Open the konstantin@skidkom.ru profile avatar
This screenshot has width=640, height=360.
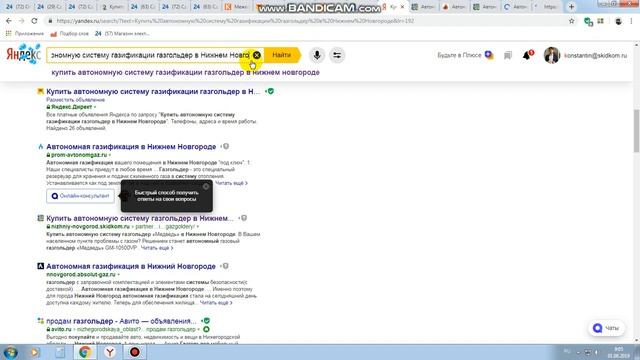(x=551, y=55)
